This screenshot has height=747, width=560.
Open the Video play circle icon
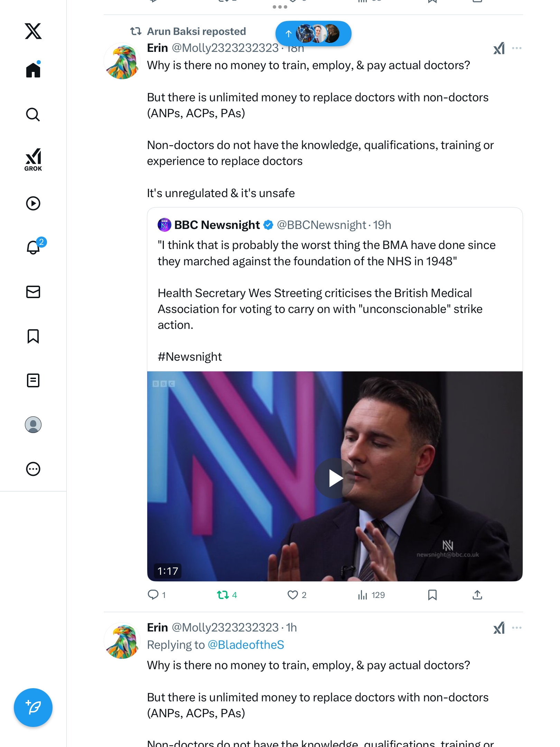33,203
